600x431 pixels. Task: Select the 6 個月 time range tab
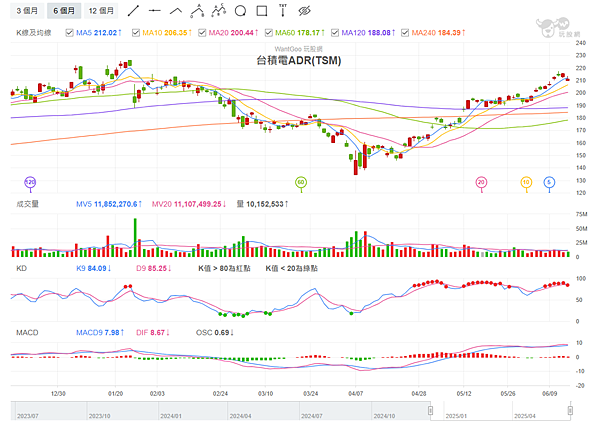pyautogui.click(x=64, y=11)
